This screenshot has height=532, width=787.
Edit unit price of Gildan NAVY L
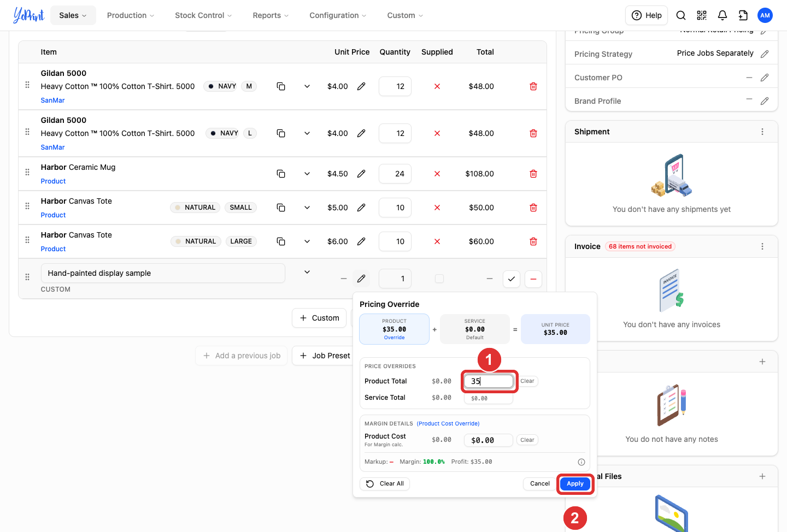361,133
